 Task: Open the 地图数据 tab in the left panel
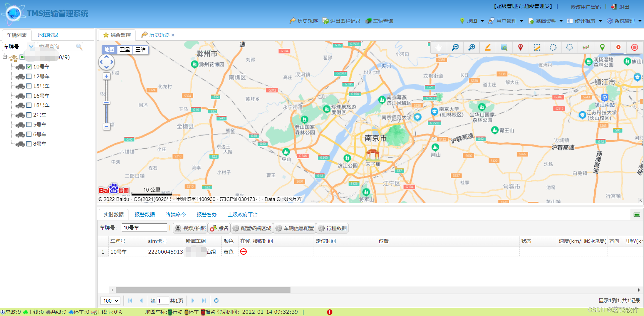tap(48, 35)
